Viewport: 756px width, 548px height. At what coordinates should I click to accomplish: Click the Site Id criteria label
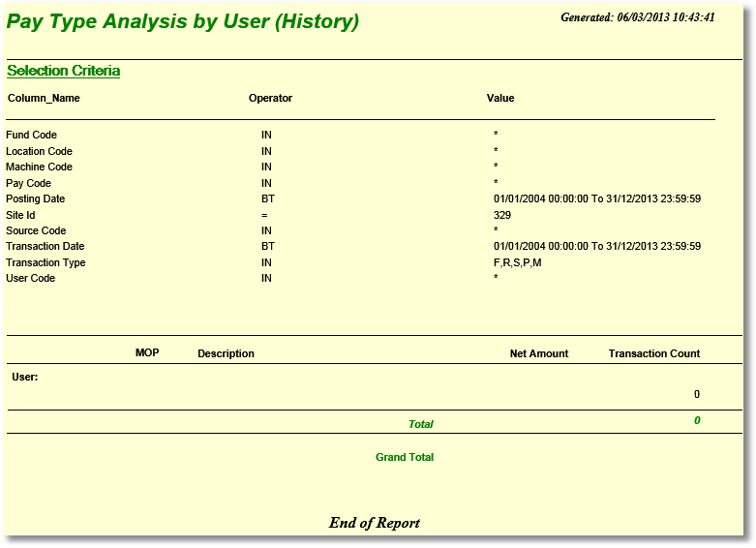click(20, 215)
